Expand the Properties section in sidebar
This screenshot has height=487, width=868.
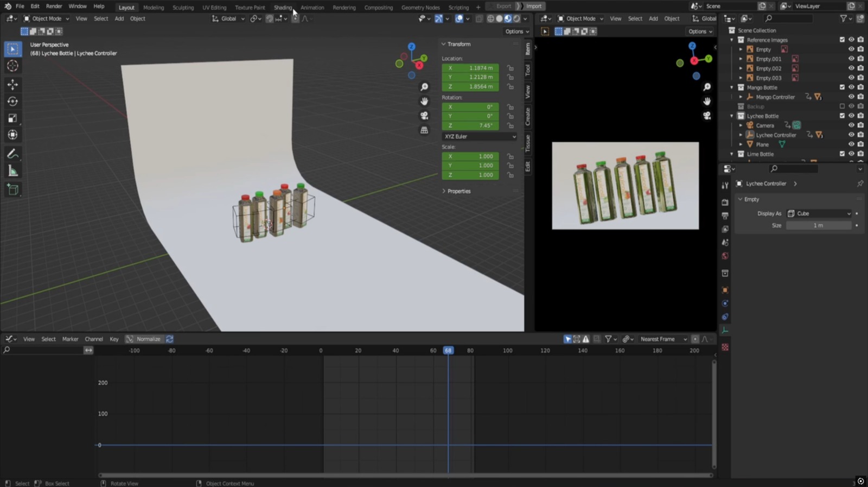point(458,191)
